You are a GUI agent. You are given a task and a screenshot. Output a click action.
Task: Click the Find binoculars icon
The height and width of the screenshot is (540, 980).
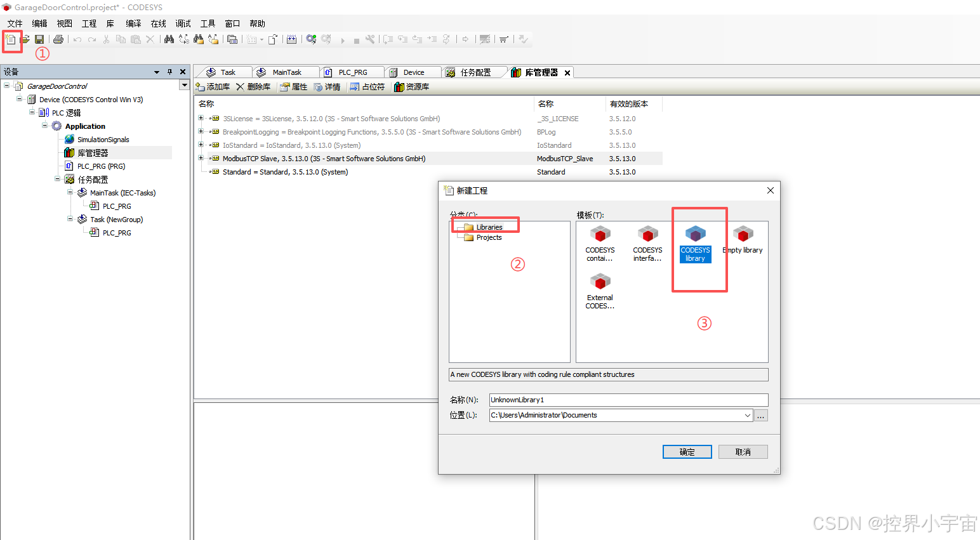[x=169, y=39]
